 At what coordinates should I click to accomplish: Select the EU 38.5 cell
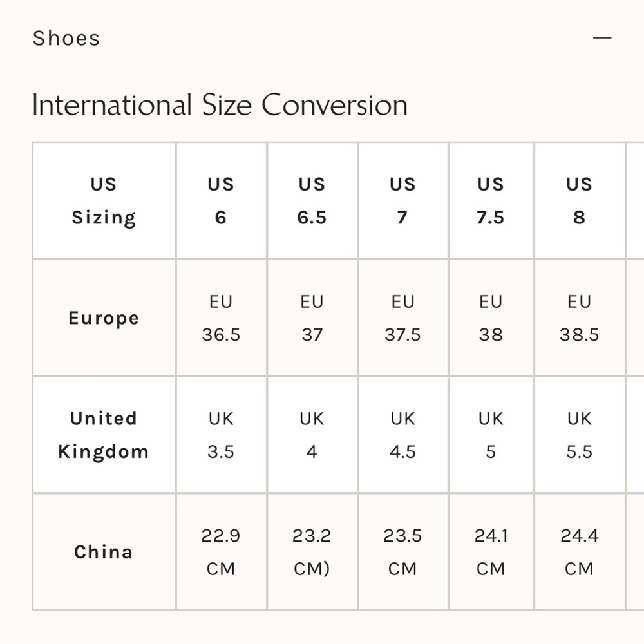[x=580, y=318]
